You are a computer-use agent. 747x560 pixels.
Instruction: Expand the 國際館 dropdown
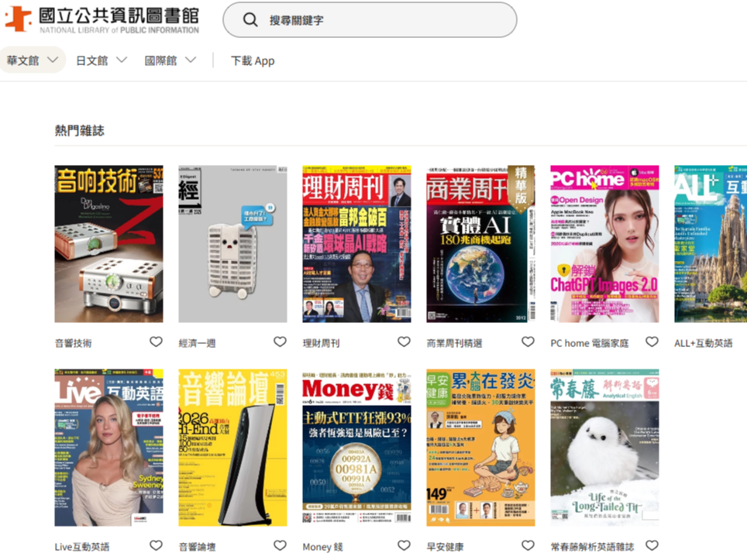coord(170,60)
